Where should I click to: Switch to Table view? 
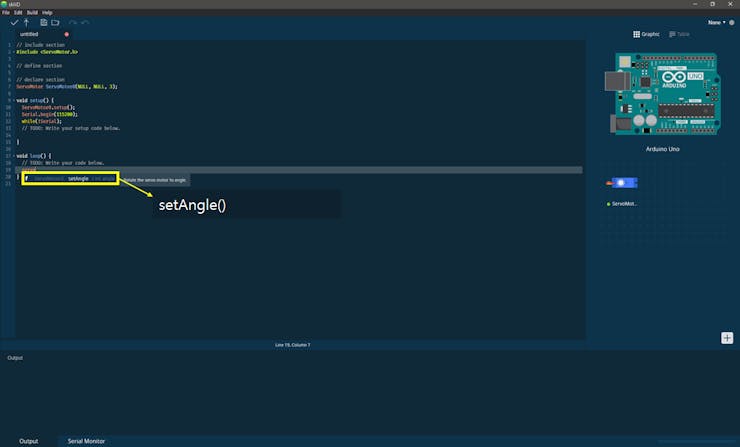(679, 34)
